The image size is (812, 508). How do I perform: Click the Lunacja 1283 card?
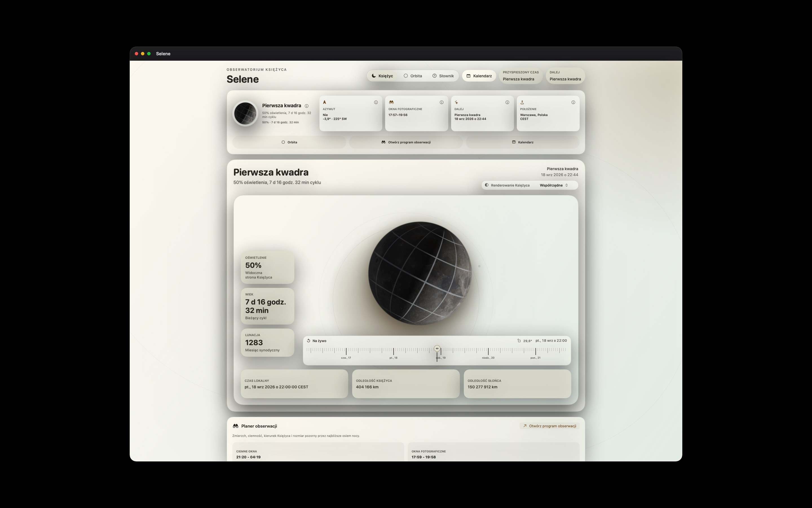(267, 343)
